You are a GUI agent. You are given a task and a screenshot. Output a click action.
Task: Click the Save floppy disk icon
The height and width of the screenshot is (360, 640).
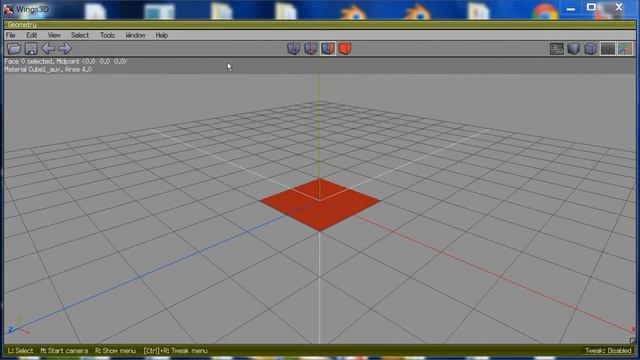tap(31, 49)
